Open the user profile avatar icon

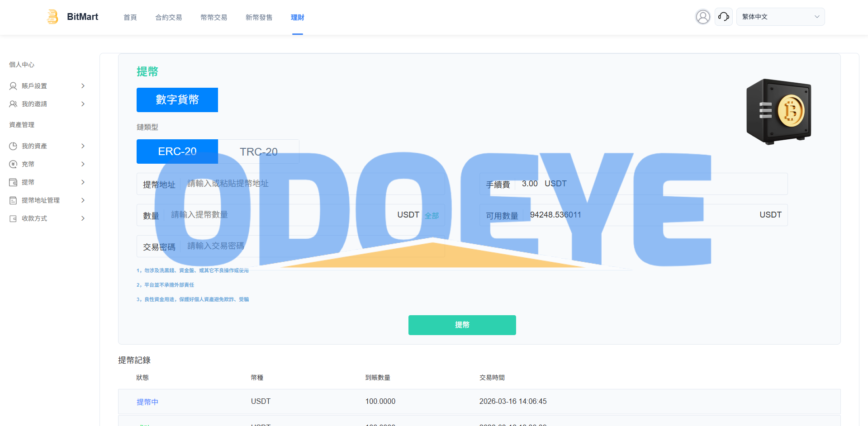[x=702, y=17]
